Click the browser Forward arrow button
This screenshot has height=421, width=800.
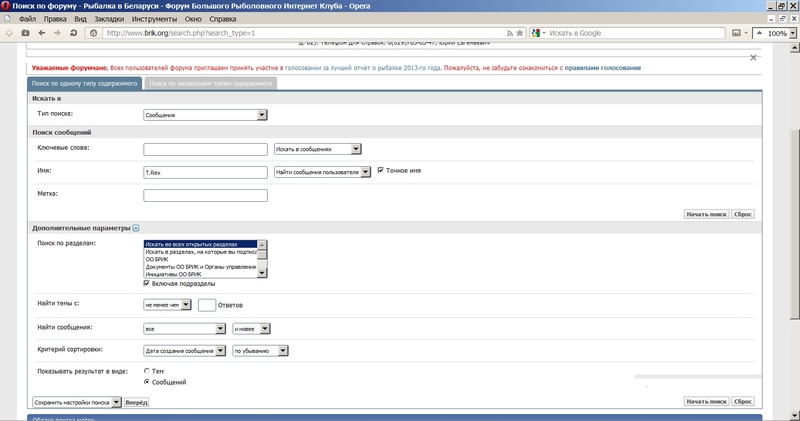coord(59,33)
